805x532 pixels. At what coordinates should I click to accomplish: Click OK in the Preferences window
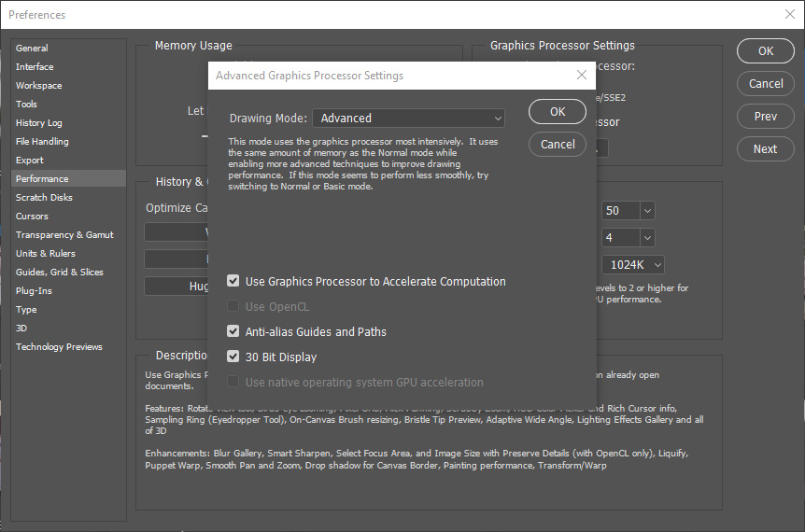pos(766,50)
